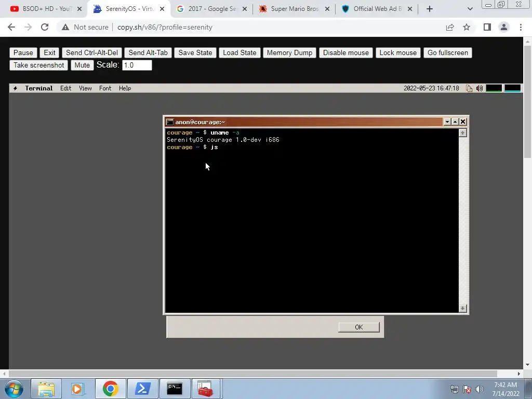The image size is (532, 399).
Task: Click the SerenityOS date and time clock
Action: click(431, 88)
